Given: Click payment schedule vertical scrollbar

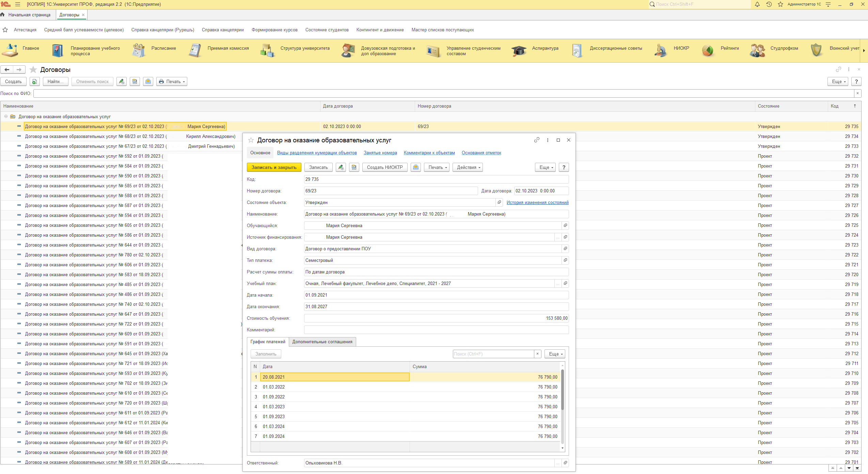Looking at the screenshot, I should (563, 390).
